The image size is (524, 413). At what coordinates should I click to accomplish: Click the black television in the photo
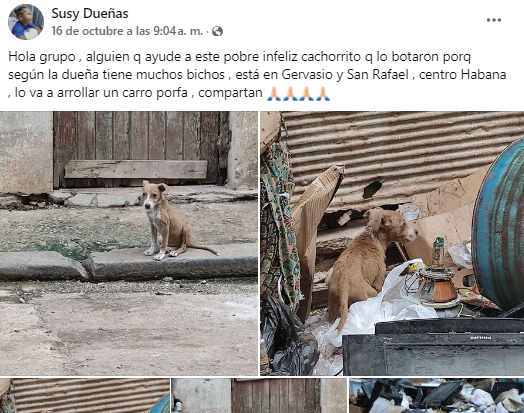pyautogui.click(x=433, y=347)
